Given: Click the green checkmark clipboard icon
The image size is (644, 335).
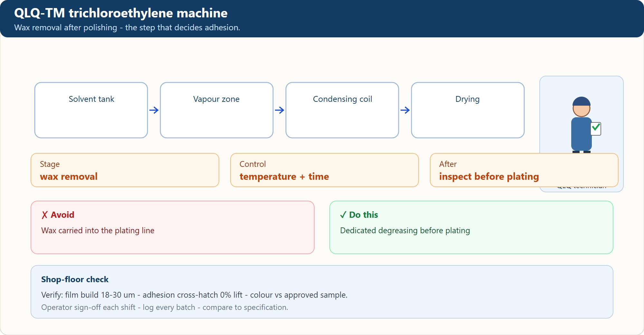Looking at the screenshot, I should coord(596,129).
